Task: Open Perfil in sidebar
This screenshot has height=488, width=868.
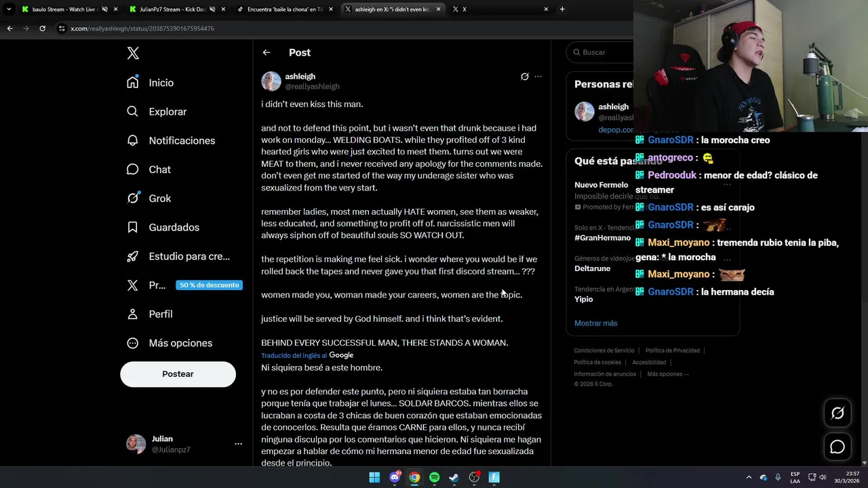Action: click(150, 314)
